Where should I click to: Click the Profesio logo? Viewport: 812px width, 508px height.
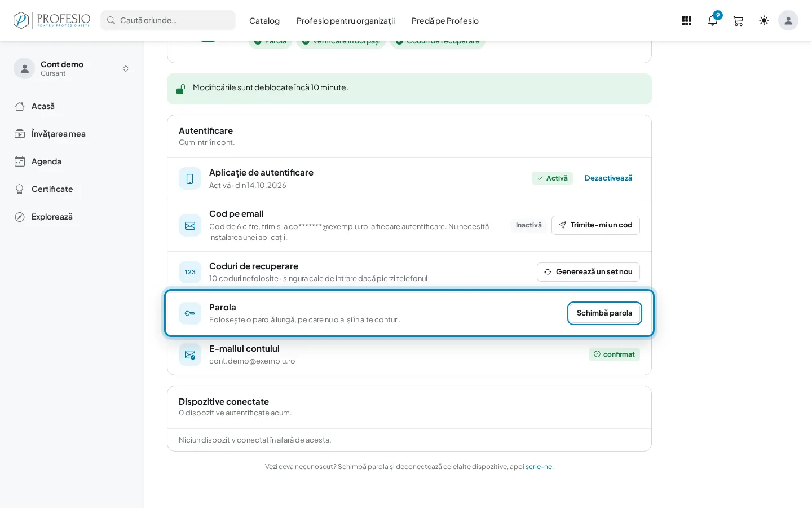(52, 20)
